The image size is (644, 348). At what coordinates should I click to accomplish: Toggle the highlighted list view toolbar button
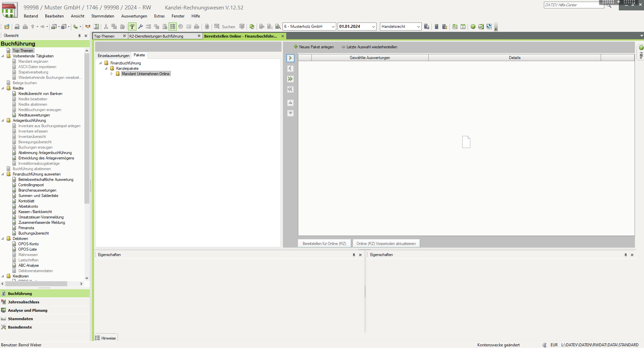click(x=172, y=27)
